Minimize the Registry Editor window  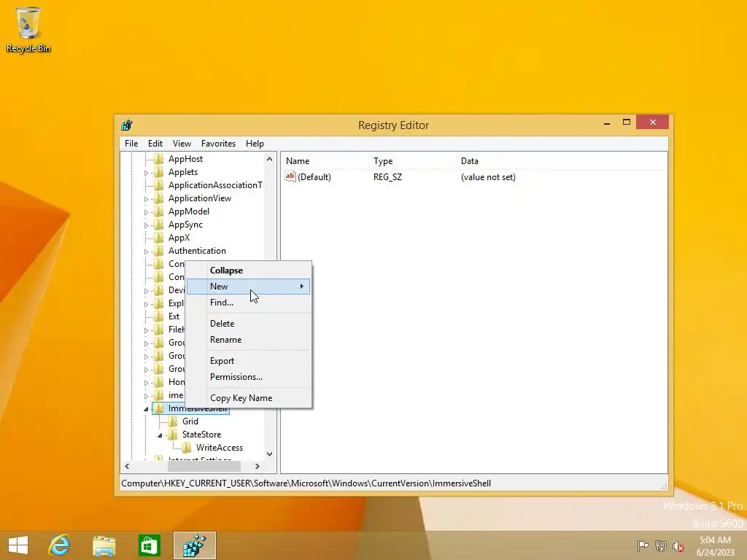607,122
